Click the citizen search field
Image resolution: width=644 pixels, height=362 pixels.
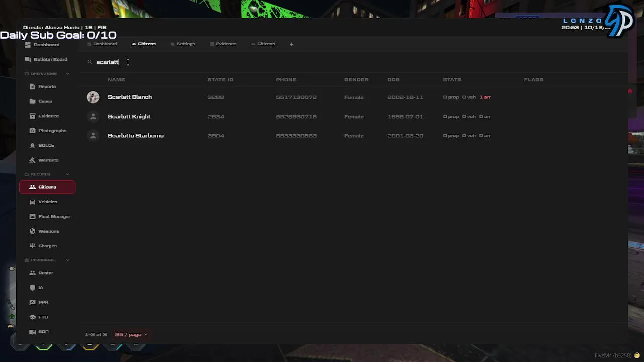352,62
